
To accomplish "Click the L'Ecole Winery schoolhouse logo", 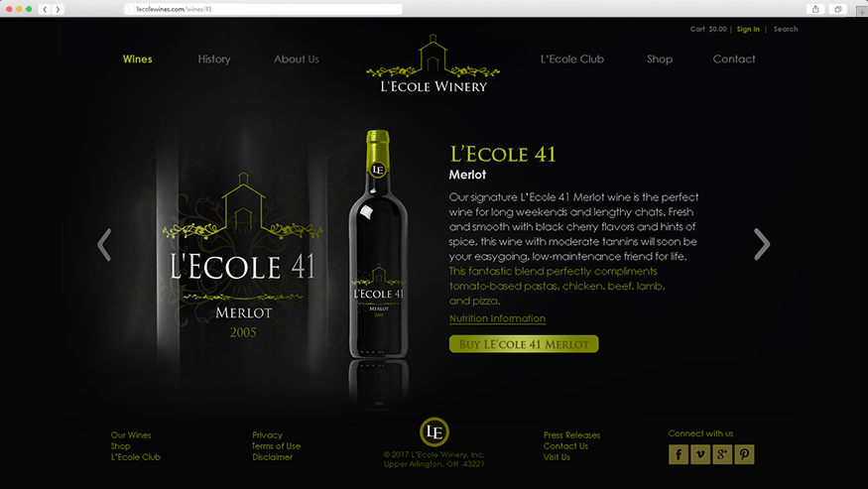I will coord(433,63).
